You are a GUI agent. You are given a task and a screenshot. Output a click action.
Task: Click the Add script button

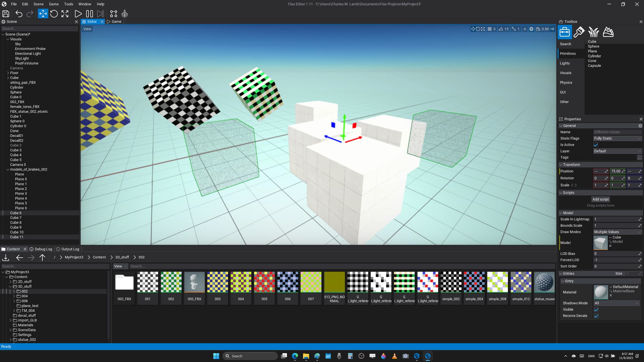(600, 199)
